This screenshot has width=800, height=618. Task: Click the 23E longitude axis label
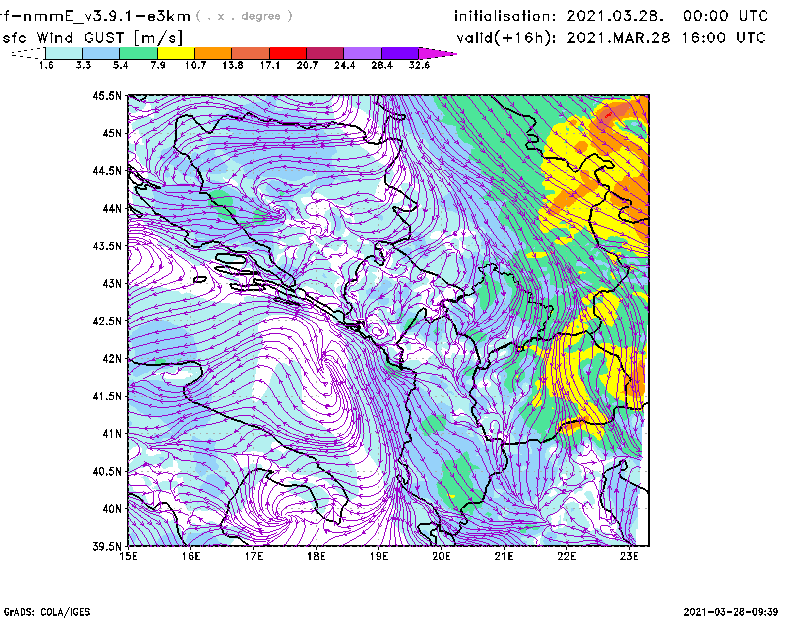click(629, 555)
